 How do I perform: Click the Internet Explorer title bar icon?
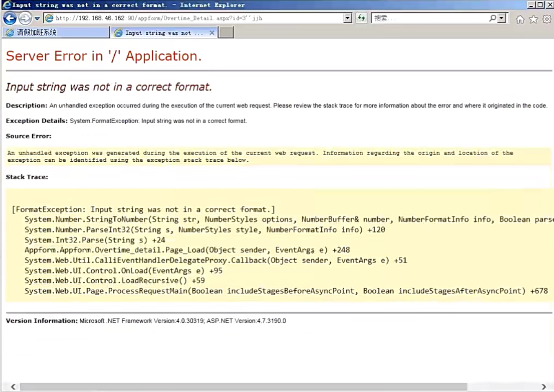(7, 5)
